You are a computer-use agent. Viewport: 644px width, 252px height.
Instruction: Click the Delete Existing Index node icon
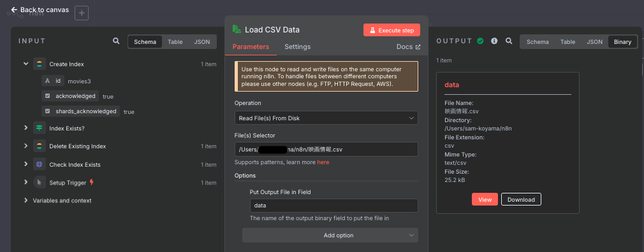point(40,146)
